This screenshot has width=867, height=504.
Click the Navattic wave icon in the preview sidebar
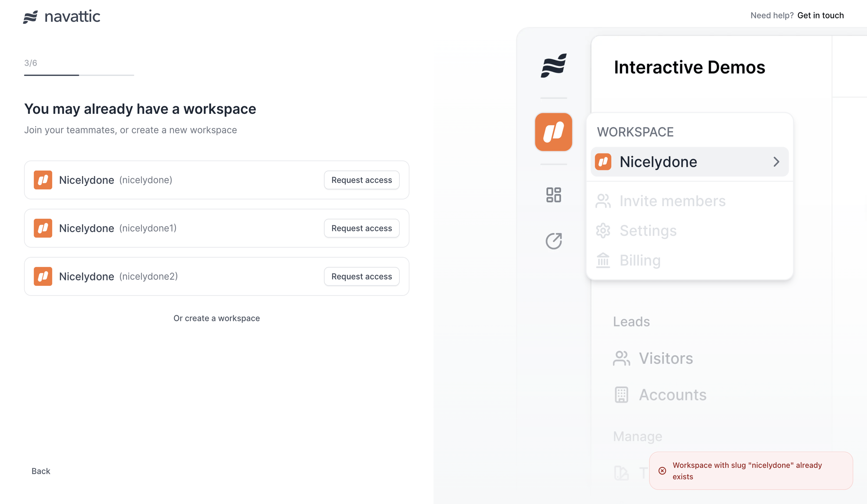(x=553, y=65)
